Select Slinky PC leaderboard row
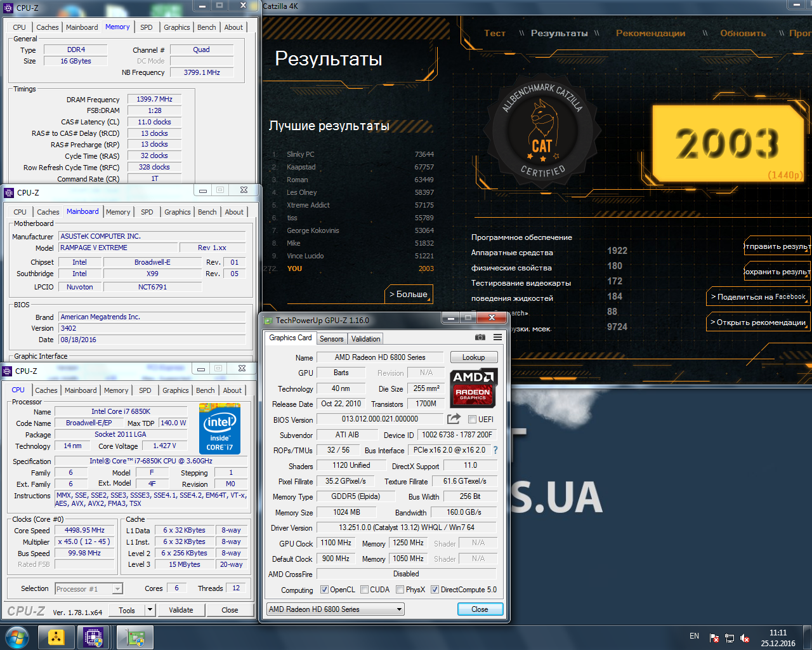 pos(353,154)
